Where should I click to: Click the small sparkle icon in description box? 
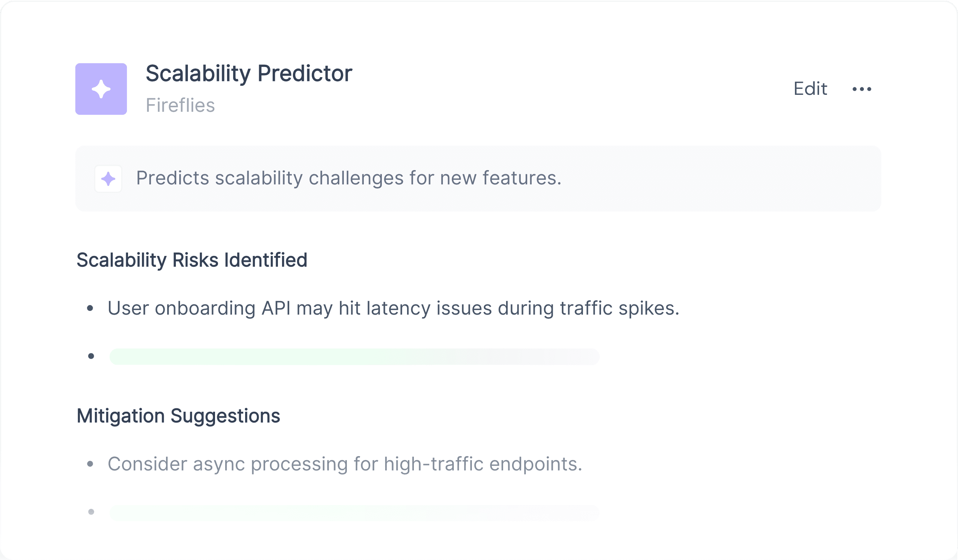tap(108, 178)
